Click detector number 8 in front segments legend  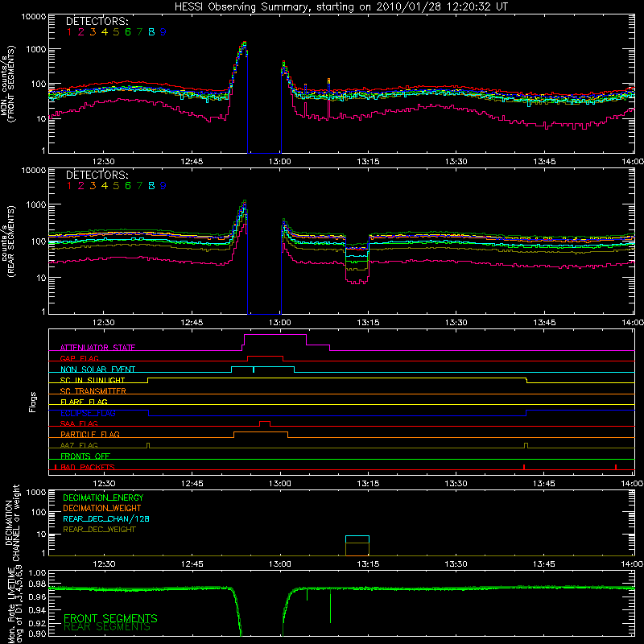point(151,32)
